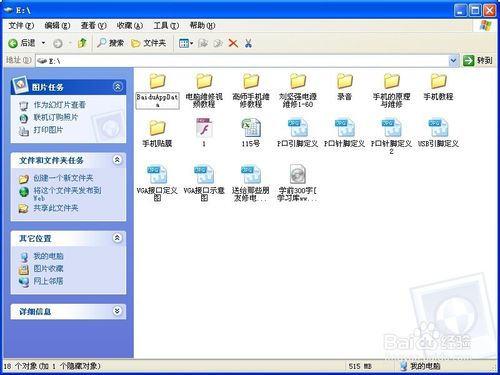The image size is (500, 375).
Task: Go to 我的电脑 in other places
Action: click(48, 256)
